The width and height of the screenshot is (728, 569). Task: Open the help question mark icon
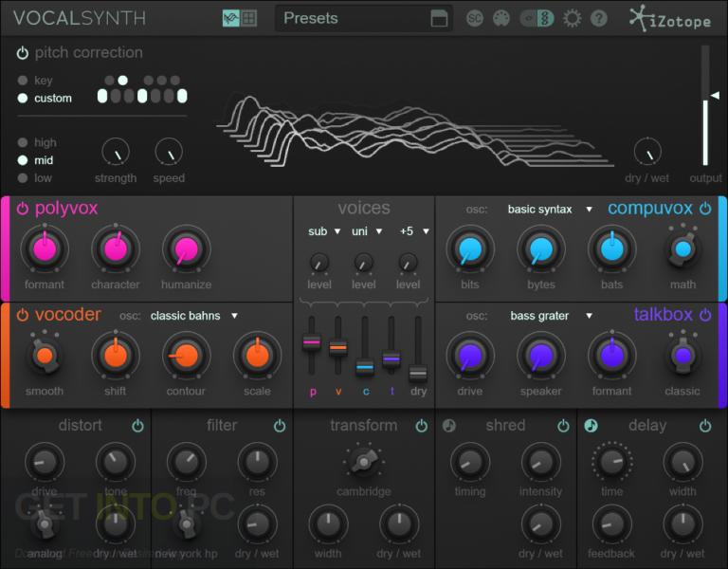click(599, 19)
